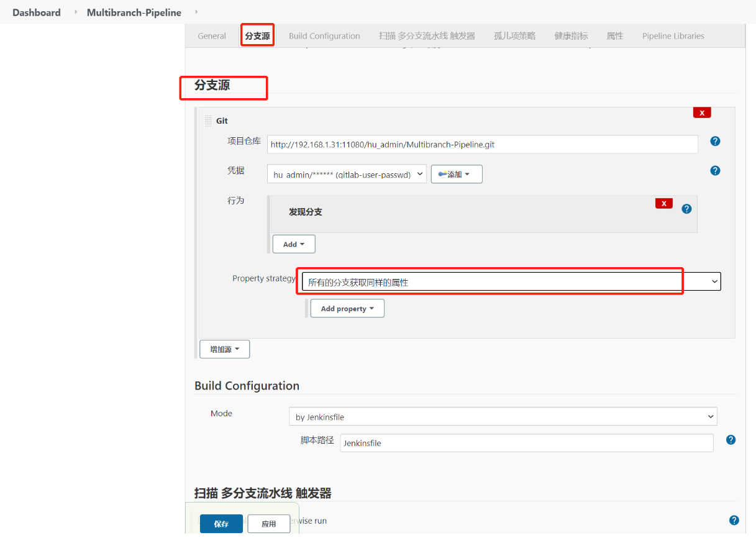Open the Property strategy dropdown

pos(511,282)
